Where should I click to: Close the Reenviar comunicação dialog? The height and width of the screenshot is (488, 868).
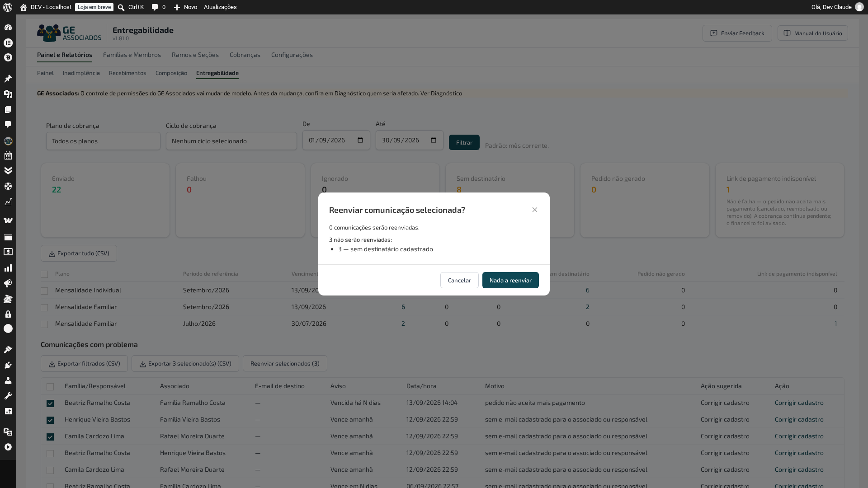point(535,210)
